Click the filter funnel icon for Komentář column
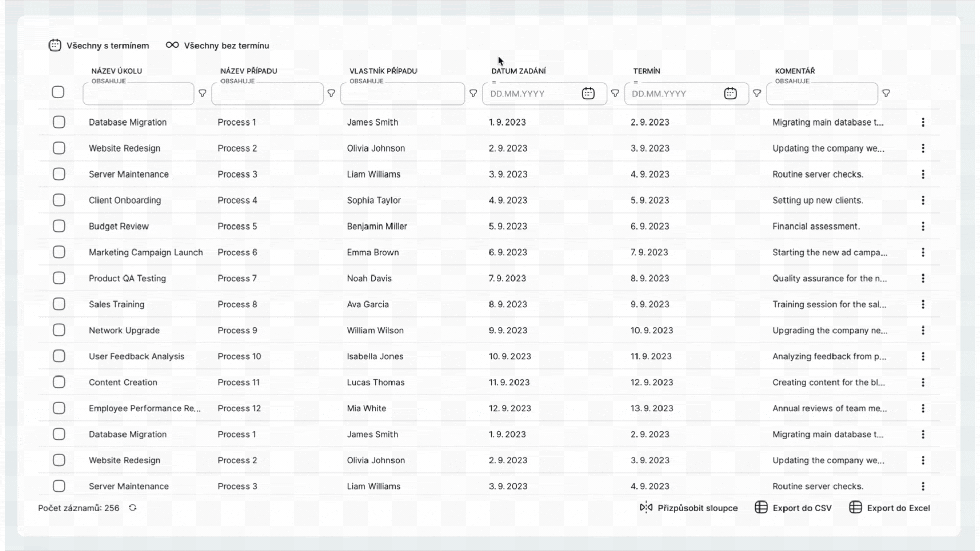 886,94
